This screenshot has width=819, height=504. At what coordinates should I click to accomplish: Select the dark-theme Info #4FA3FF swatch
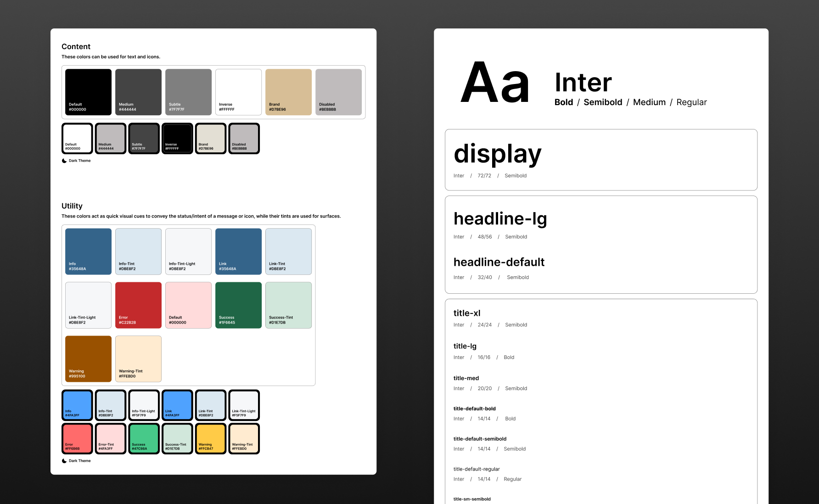pyautogui.click(x=77, y=405)
